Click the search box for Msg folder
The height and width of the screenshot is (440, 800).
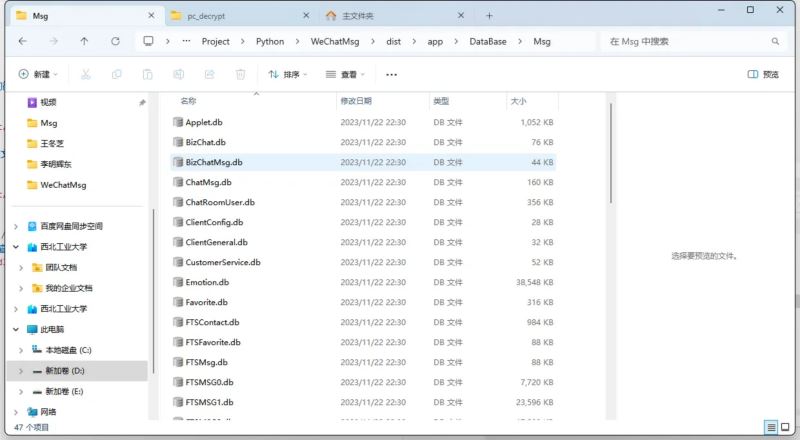click(x=690, y=41)
